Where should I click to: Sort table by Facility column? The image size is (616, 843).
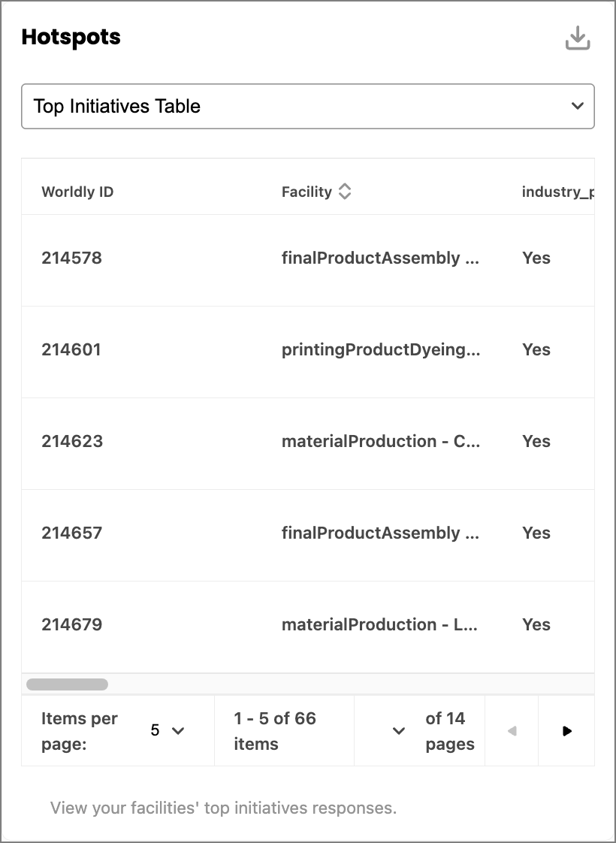click(345, 192)
